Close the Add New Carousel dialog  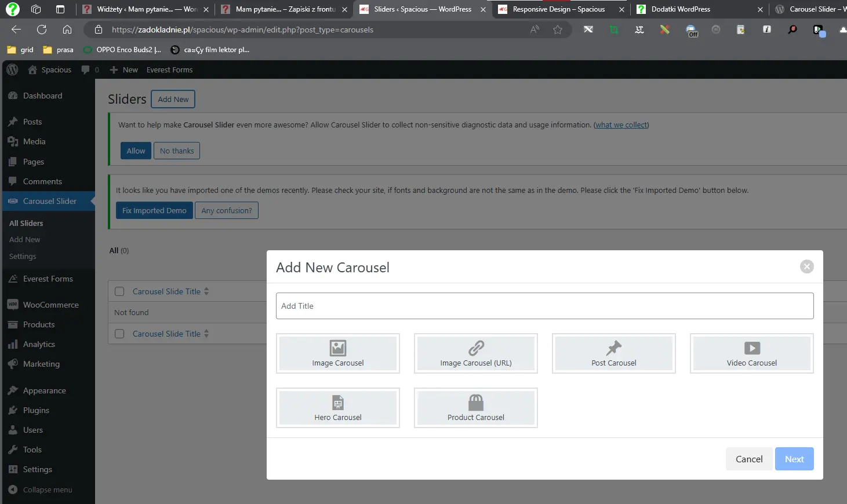(x=806, y=266)
